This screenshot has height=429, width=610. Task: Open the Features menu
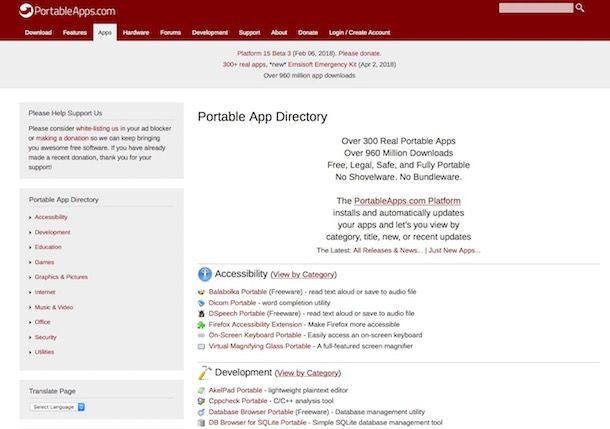[x=75, y=33]
